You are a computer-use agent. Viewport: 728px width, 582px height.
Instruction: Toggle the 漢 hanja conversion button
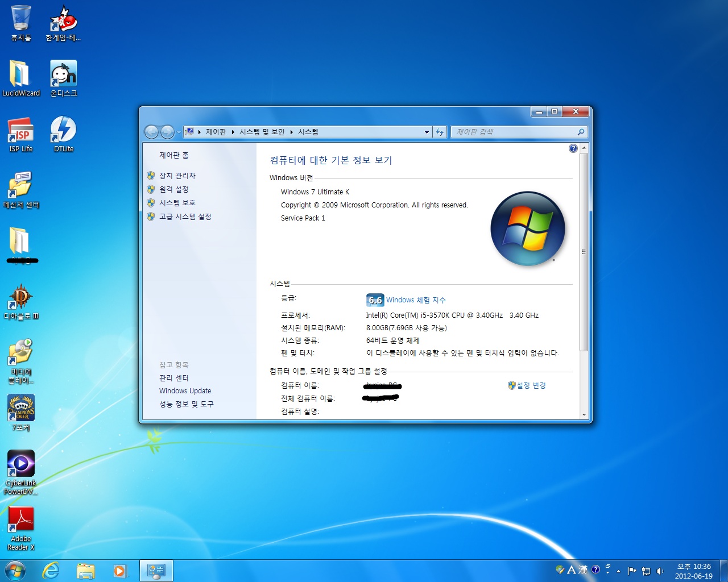click(583, 569)
